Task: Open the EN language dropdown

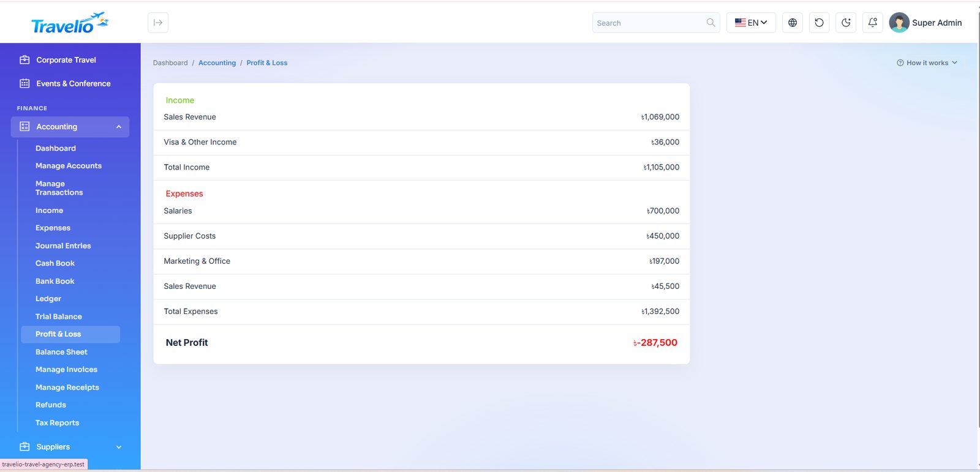Action: pyautogui.click(x=751, y=23)
